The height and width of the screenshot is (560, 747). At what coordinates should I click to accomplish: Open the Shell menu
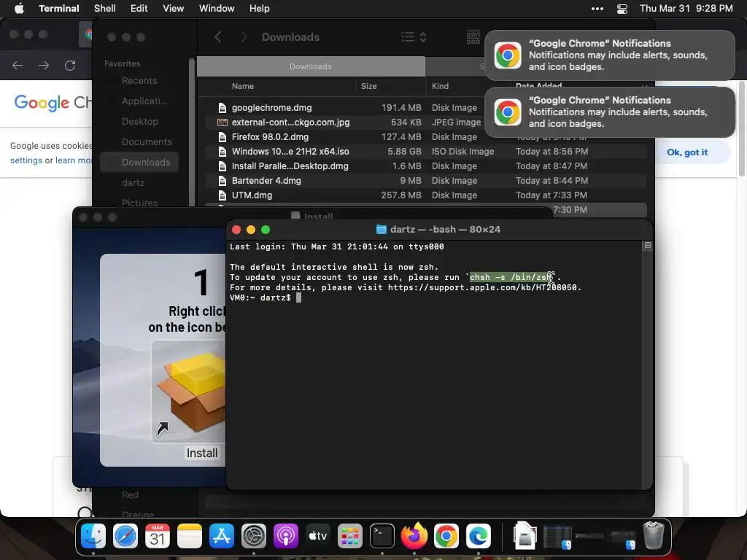point(104,8)
